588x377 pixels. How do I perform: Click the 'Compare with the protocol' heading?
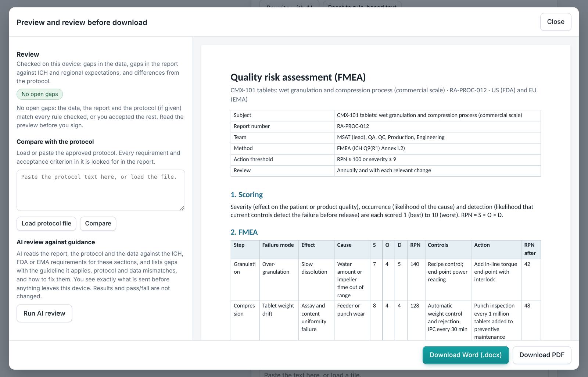click(x=55, y=142)
